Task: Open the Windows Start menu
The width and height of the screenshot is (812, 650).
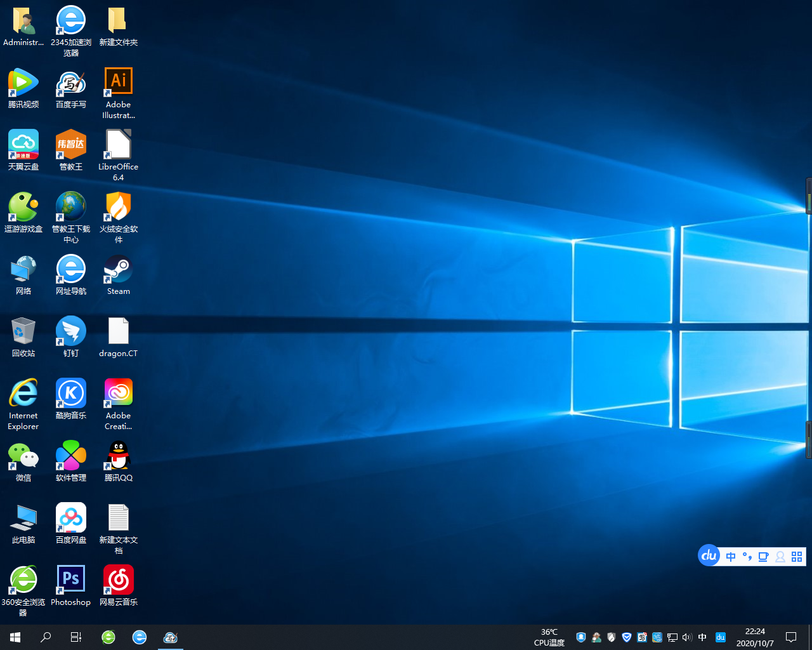Action: [x=15, y=637]
